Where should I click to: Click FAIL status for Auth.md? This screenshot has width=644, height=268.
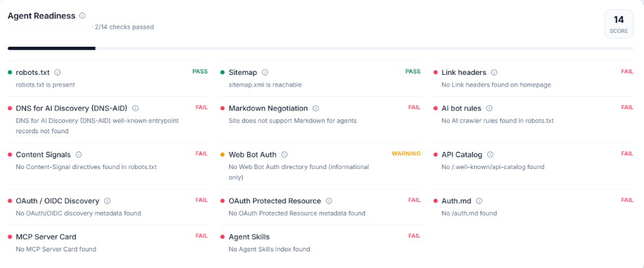[627, 200]
